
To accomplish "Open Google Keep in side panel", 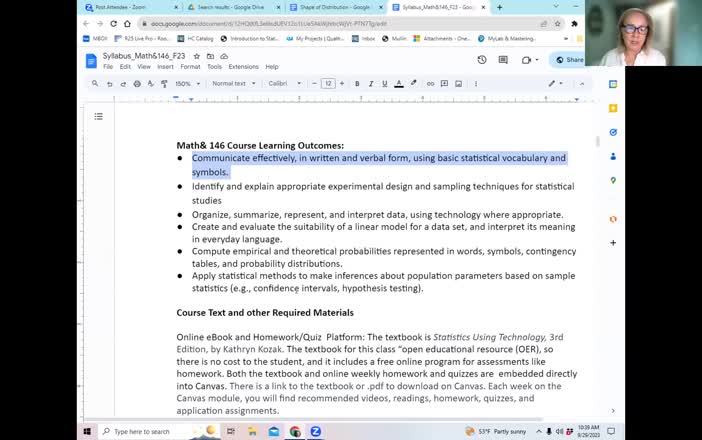I will (613, 108).
